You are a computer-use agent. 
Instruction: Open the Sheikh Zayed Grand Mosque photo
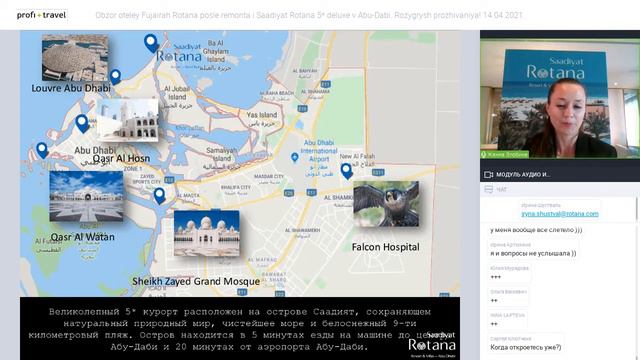point(207,233)
